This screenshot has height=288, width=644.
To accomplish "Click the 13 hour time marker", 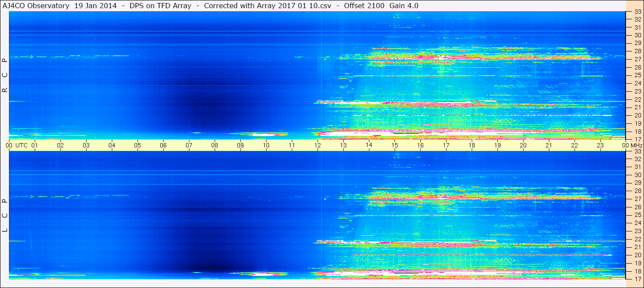I will tap(343, 145).
